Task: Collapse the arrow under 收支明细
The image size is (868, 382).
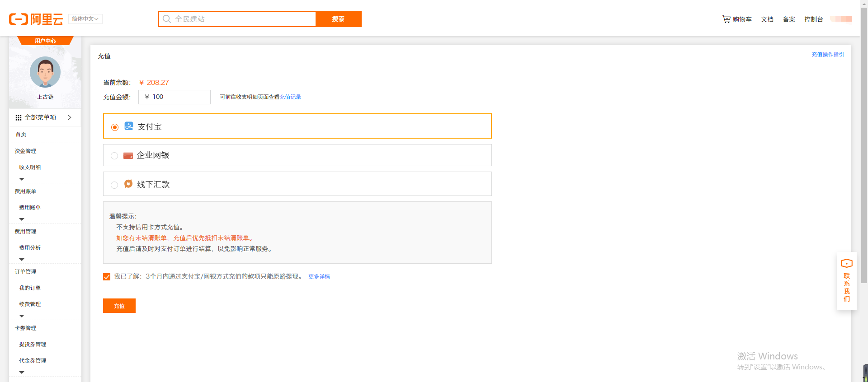Action: click(22, 179)
